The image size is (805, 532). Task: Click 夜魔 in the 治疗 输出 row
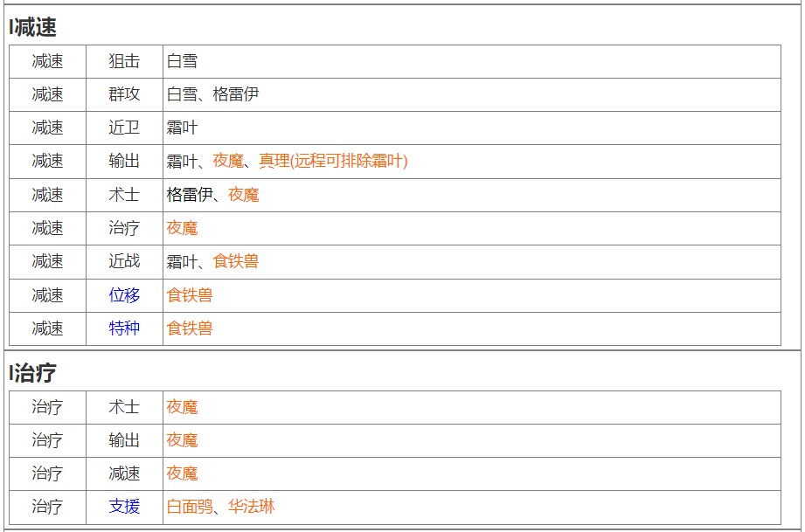(x=183, y=440)
